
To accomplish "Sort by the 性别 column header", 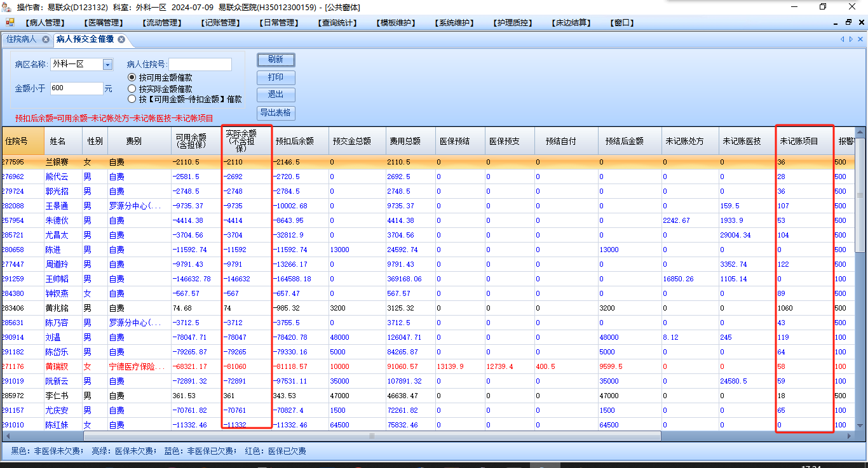I will point(95,141).
